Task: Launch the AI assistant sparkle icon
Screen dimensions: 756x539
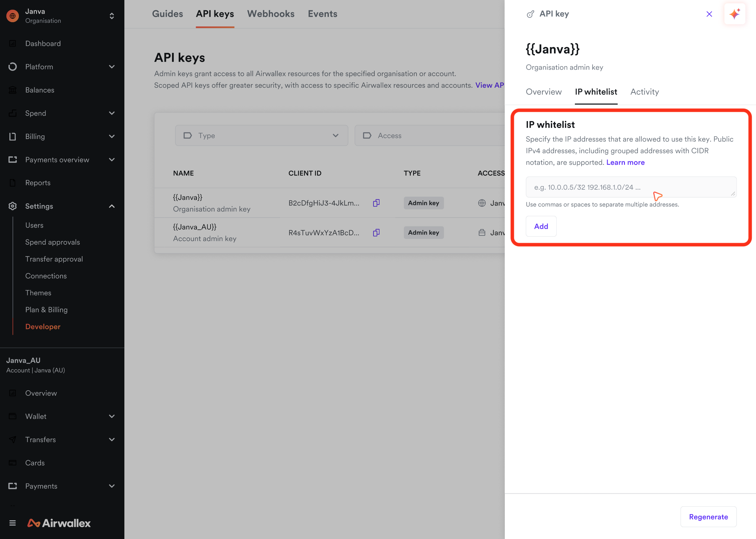Action: point(734,14)
